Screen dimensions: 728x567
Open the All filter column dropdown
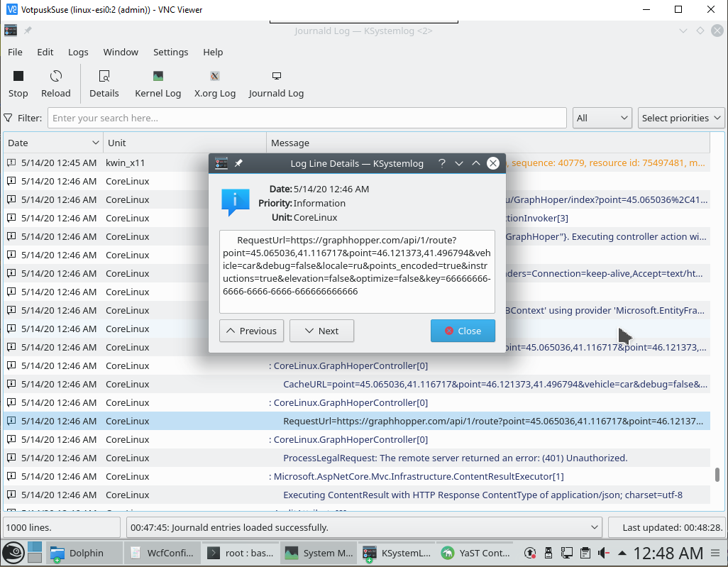(602, 118)
